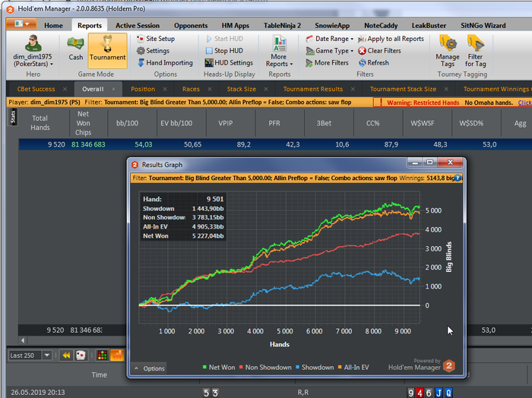The width and height of the screenshot is (532, 398).
Task: Sort by the Net Won Chips column header
Action: coord(83,123)
